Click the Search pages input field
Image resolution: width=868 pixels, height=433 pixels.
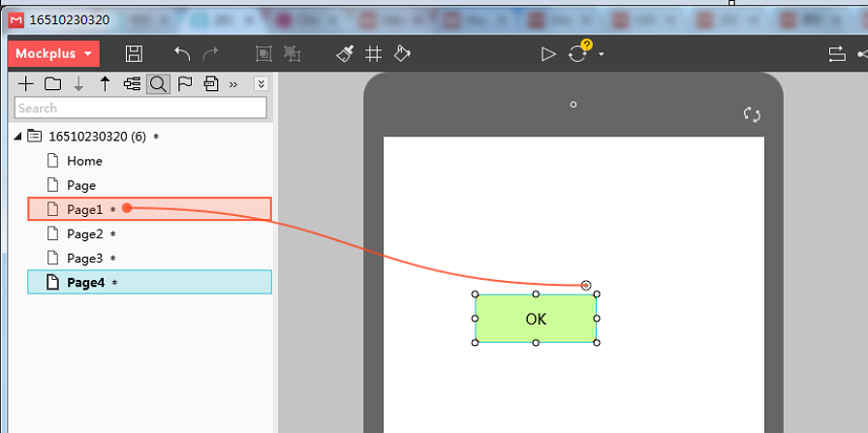click(140, 108)
